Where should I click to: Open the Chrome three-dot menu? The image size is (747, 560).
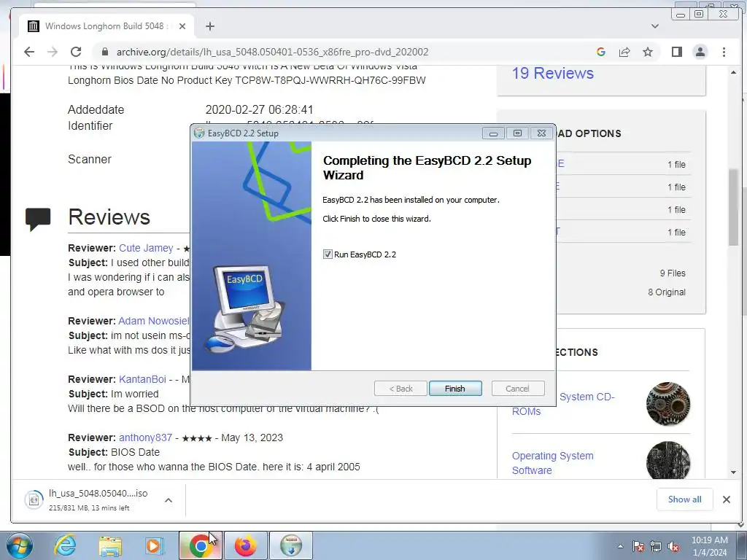point(724,52)
